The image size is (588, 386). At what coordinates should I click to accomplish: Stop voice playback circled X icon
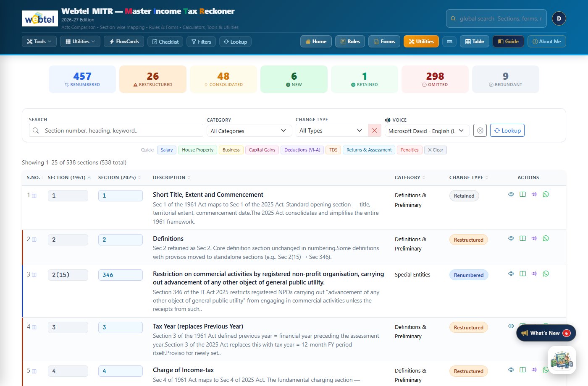click(480, 130)
